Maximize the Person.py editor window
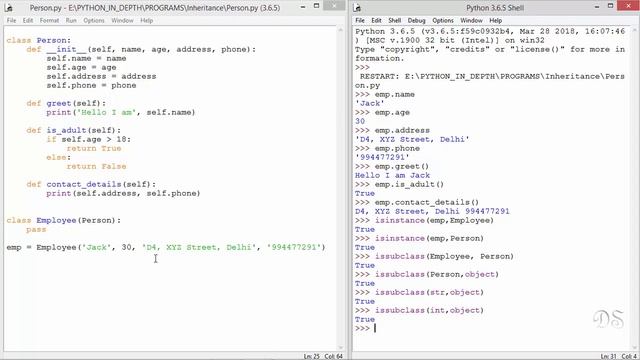640x360 pixels. point(317,6)
